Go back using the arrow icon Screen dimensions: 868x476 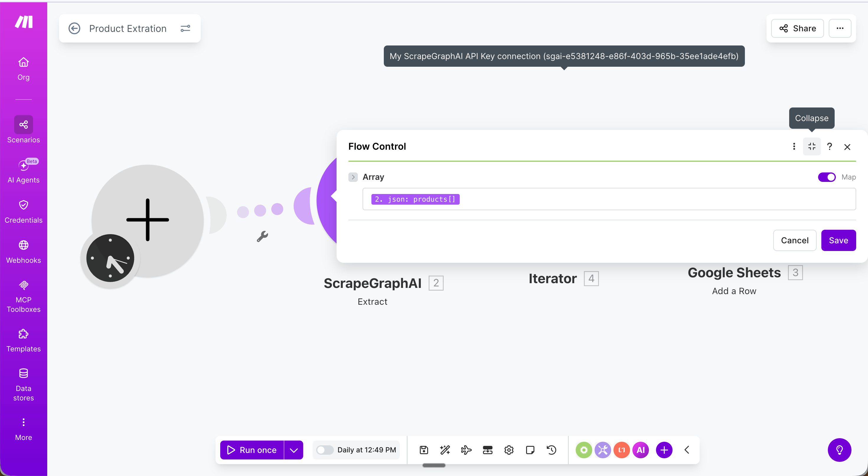[74, 28]
